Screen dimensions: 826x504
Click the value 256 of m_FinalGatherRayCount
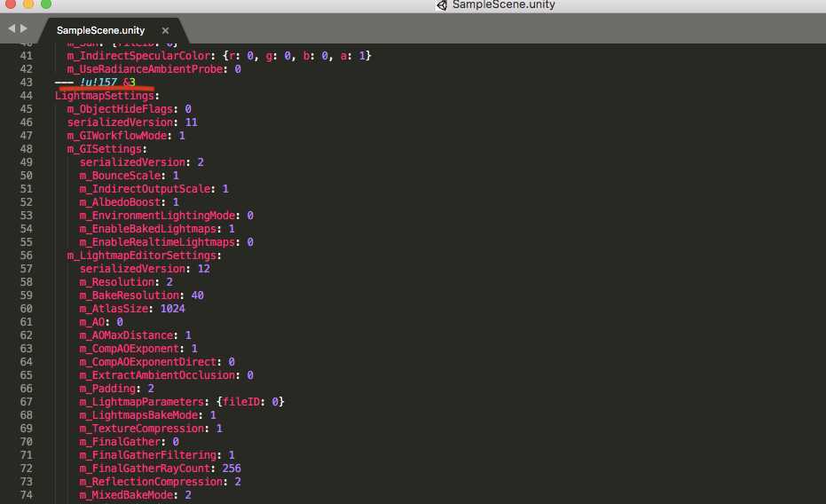[232, 469]
